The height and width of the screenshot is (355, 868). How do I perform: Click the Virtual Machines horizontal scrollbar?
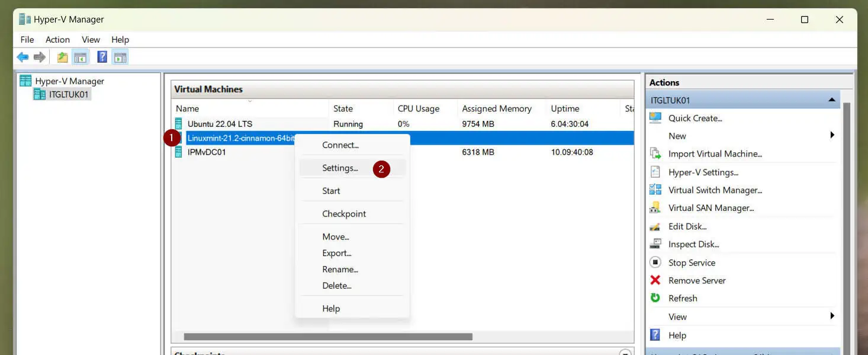coord(328,337)
